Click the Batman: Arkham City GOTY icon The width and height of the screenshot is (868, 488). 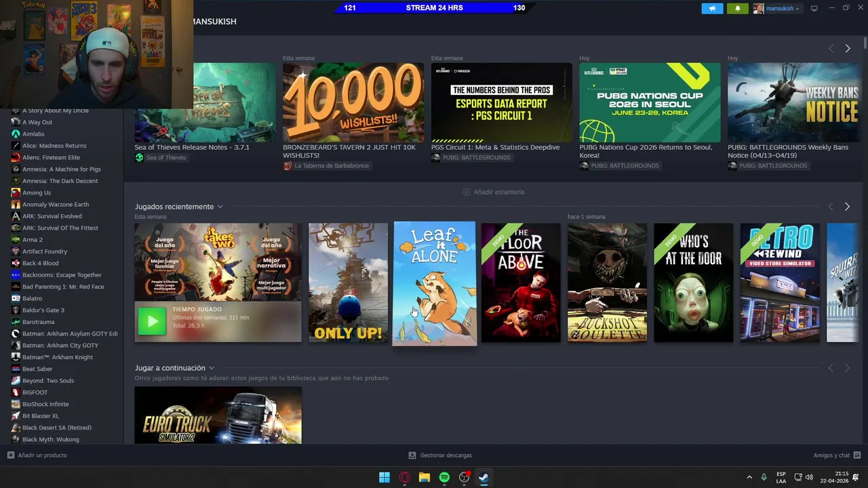point(16,345)
